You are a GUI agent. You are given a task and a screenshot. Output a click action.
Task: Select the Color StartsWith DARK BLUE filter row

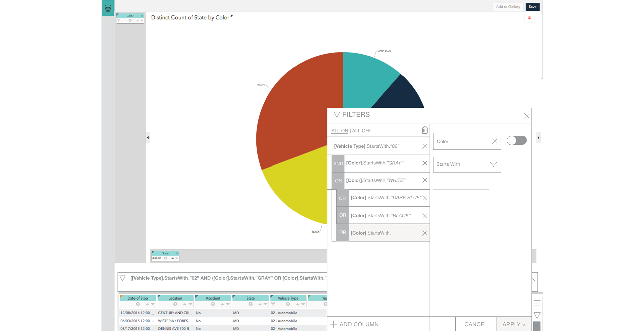pyautogui.click(x=383, y=198)
